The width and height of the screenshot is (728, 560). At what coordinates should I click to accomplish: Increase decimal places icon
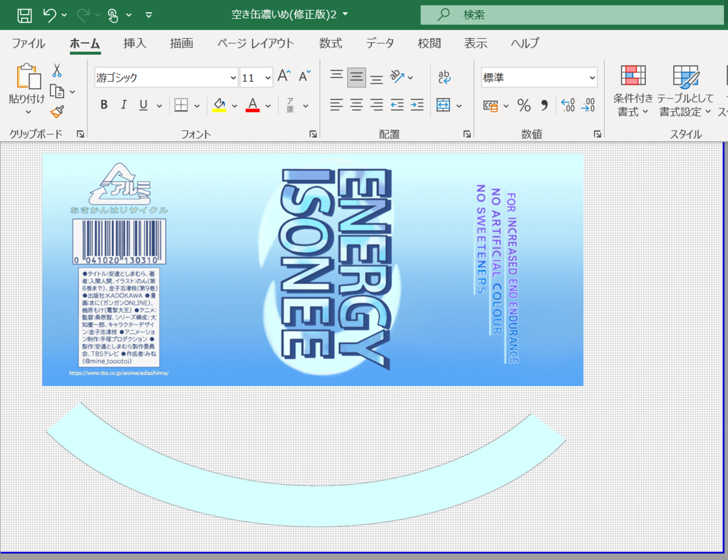[568, 105]
